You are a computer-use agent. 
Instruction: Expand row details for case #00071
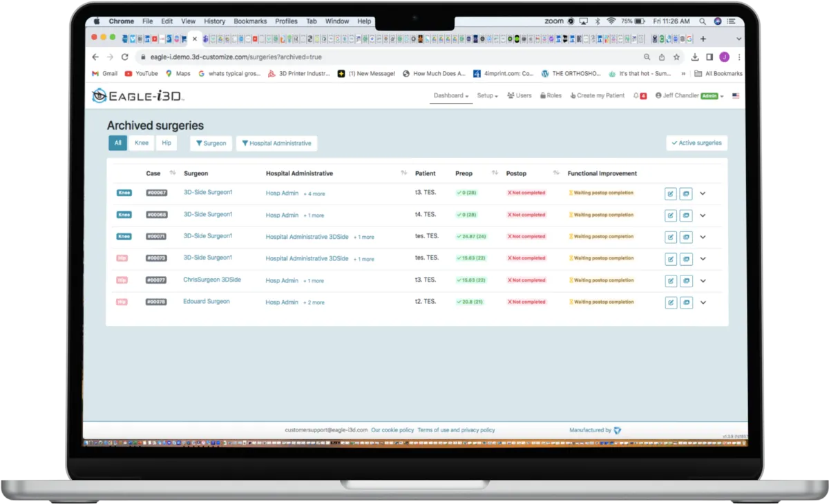click(703, 237)
